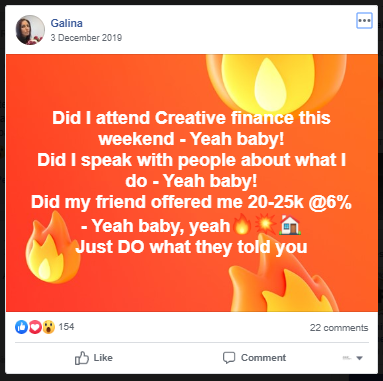This screenshot has width=383, height=381.
Task: Click the small fire emoji after 'yeah'
Action: click(242, 225)
